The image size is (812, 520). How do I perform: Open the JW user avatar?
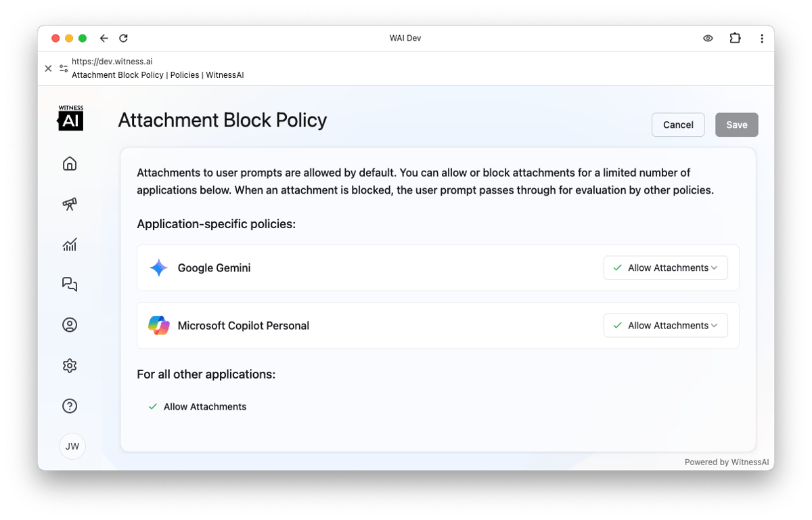tap(72, 446)
